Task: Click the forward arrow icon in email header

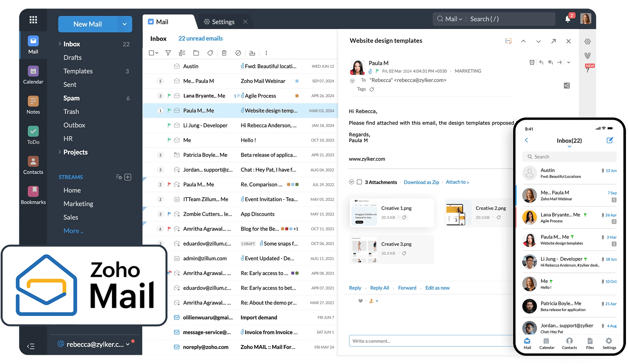Action: (x=559, y=62)
